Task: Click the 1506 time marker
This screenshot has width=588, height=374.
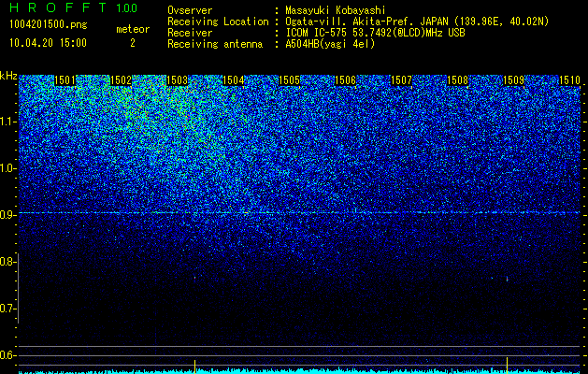Action: tap(345, 80)
